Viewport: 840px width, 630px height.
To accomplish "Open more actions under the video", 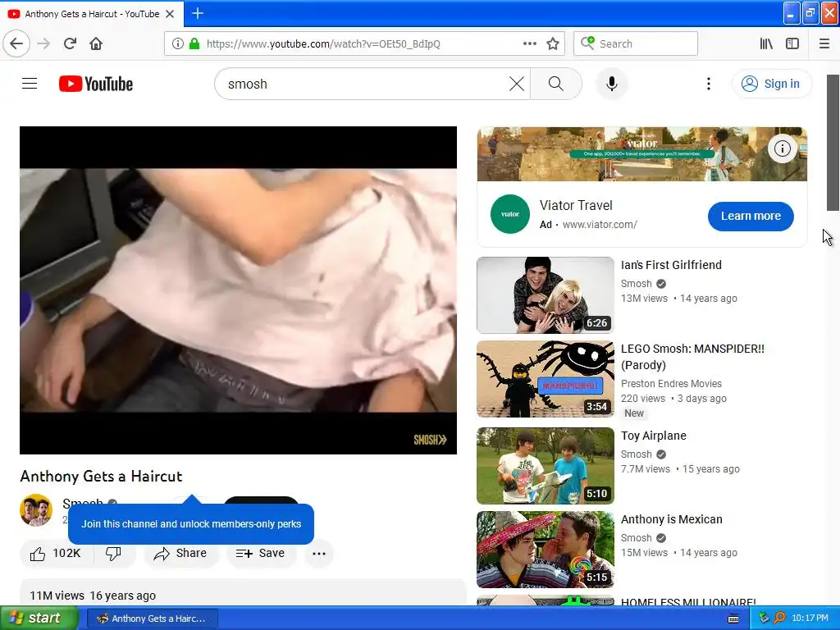I will [319, 554].
